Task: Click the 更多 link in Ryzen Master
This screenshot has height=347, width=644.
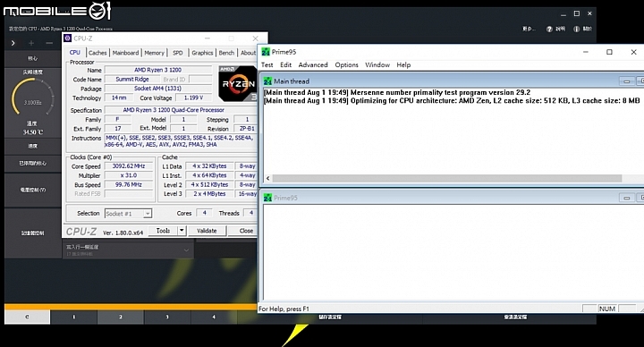Action: click(529, 30)
